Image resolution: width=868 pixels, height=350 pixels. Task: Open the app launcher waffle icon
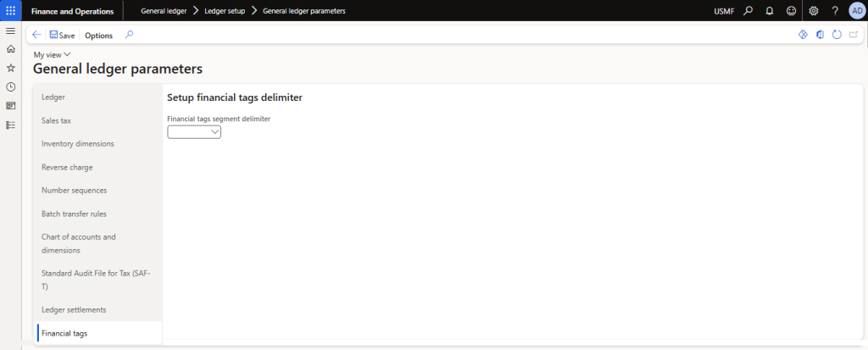[x=10, y=10]
